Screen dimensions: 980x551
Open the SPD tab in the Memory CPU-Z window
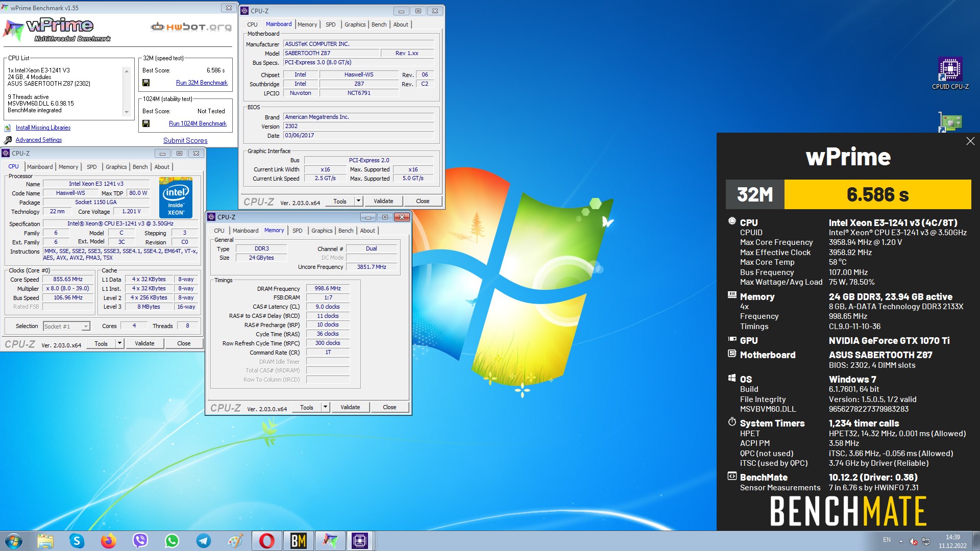click(297, 231)
